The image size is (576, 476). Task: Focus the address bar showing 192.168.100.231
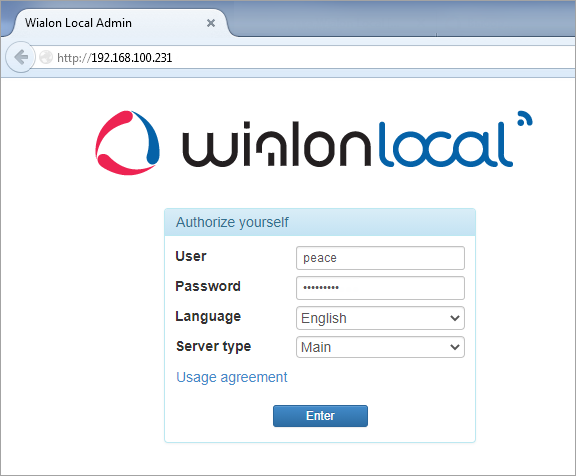(305, 57)
